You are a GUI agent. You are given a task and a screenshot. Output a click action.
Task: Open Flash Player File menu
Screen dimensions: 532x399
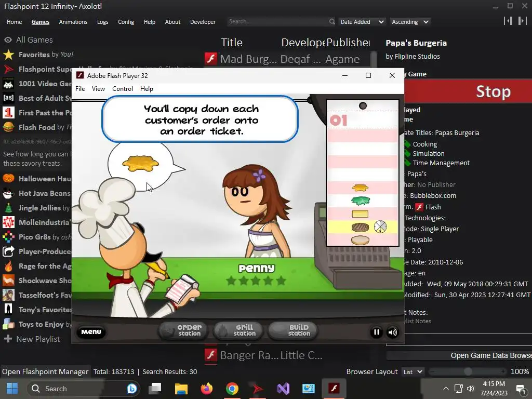[x=80, y=88]
